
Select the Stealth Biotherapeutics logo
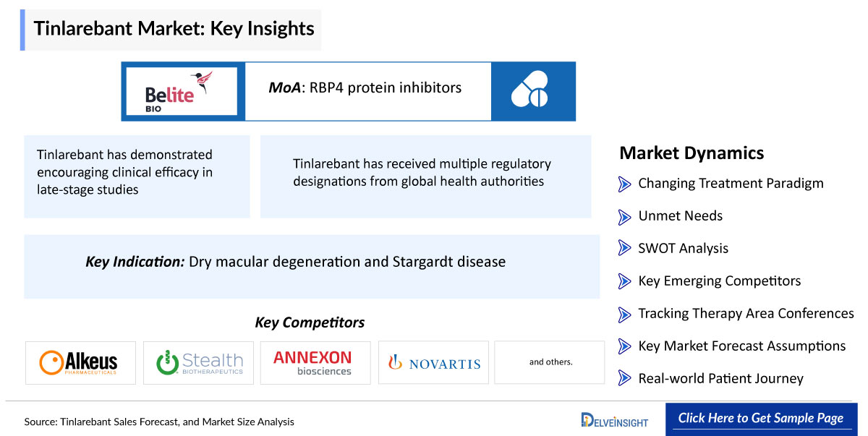198,362
